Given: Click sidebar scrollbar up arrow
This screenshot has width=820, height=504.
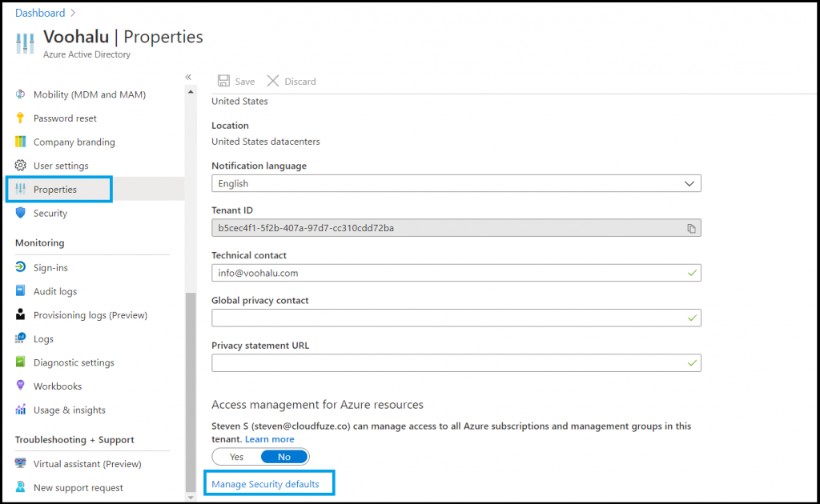Looking at the screenshot, I should click(x=191, y=92).
